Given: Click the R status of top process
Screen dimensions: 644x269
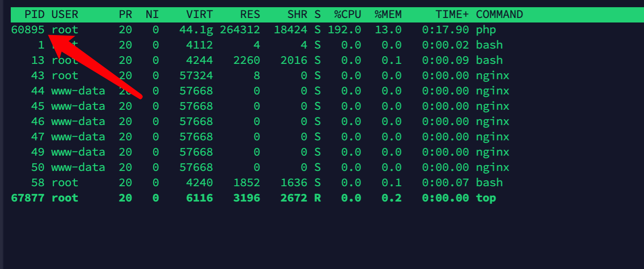Looking at the screenshot, I should [x=318, y=198].
